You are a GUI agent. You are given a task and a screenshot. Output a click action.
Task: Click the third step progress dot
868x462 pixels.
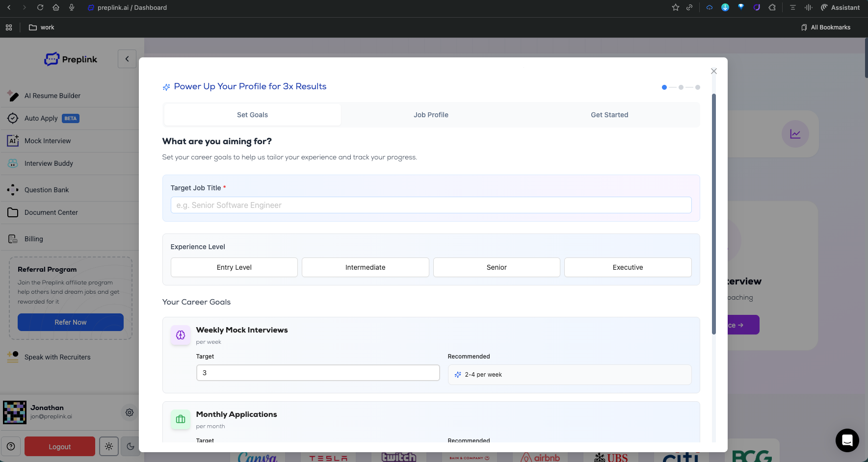[698, 87]
